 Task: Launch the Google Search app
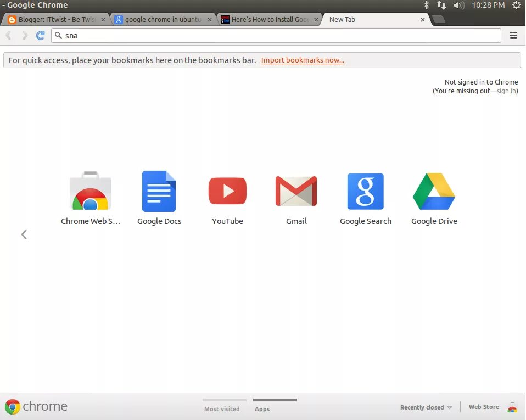click(365, 191)
